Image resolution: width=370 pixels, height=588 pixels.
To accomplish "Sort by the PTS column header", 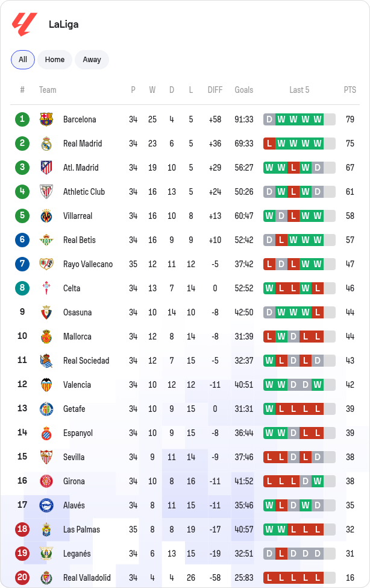I will click(x=350, y=90).
